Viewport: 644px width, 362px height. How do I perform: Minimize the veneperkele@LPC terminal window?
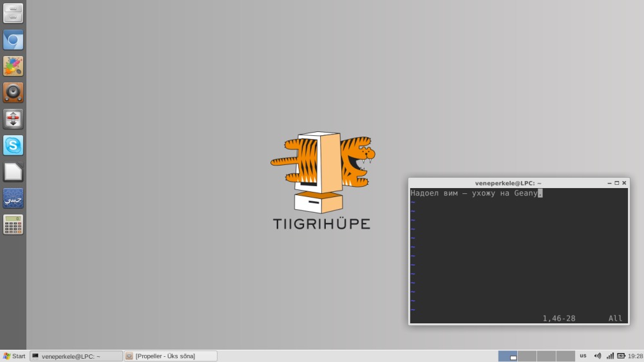point(609,184)
